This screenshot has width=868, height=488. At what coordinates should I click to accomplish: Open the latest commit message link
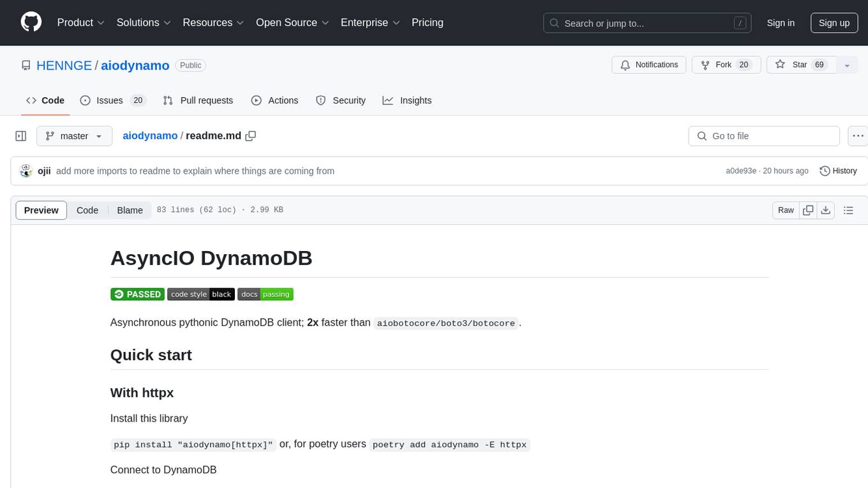click(x=195, y=171)
